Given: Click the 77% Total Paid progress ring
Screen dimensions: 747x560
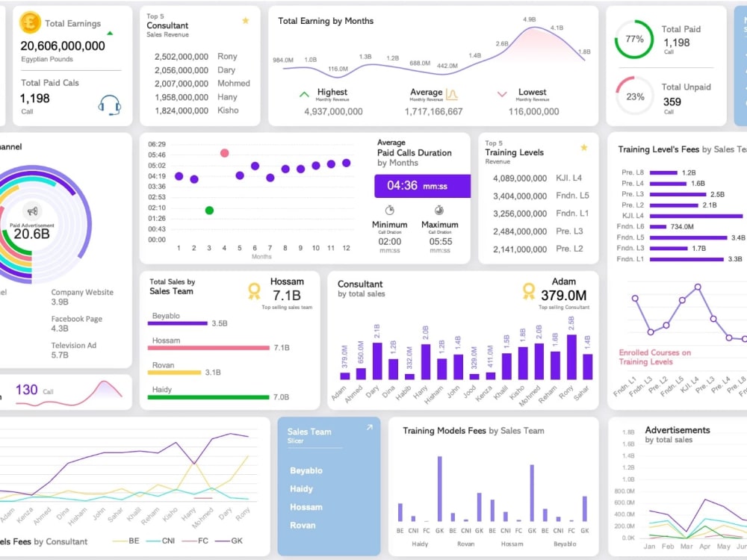Looking at the screenshot, I should point(633,39).
